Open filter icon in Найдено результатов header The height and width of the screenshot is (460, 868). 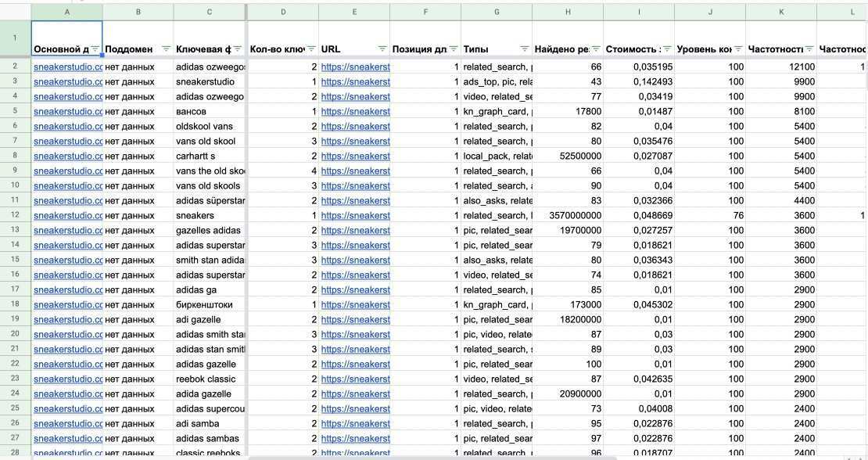point(596,49)
